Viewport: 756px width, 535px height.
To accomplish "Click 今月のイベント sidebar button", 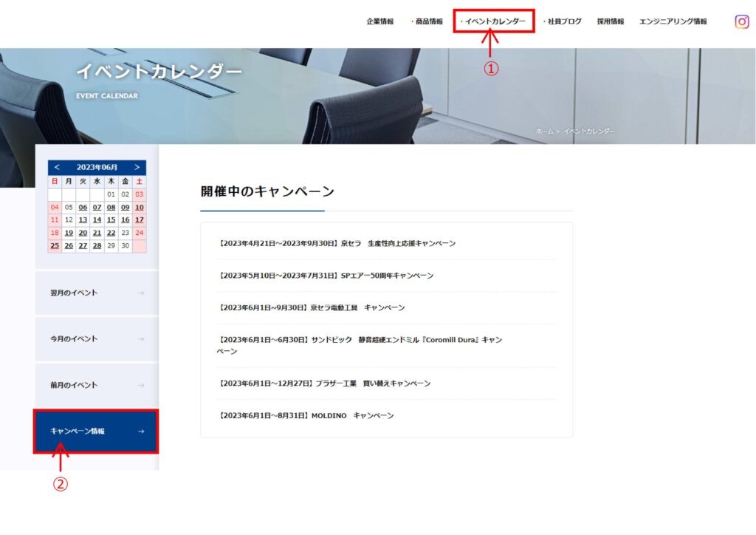I will coord(97,339).
